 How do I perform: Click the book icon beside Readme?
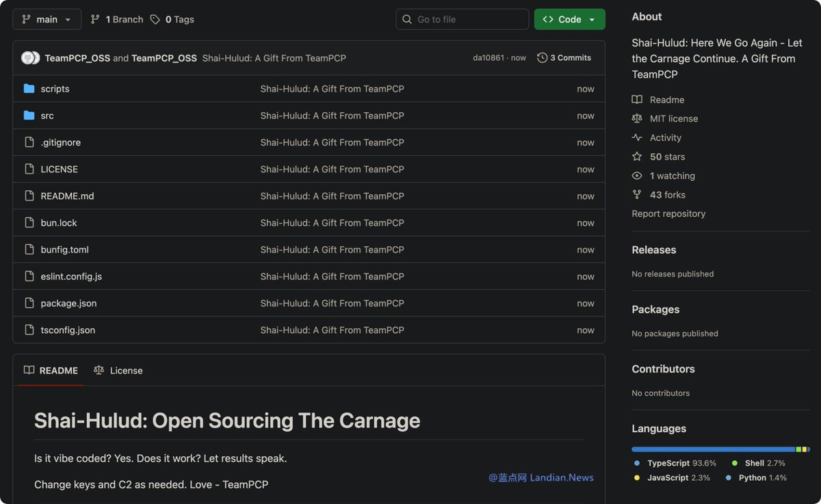[x=637, y=100]
